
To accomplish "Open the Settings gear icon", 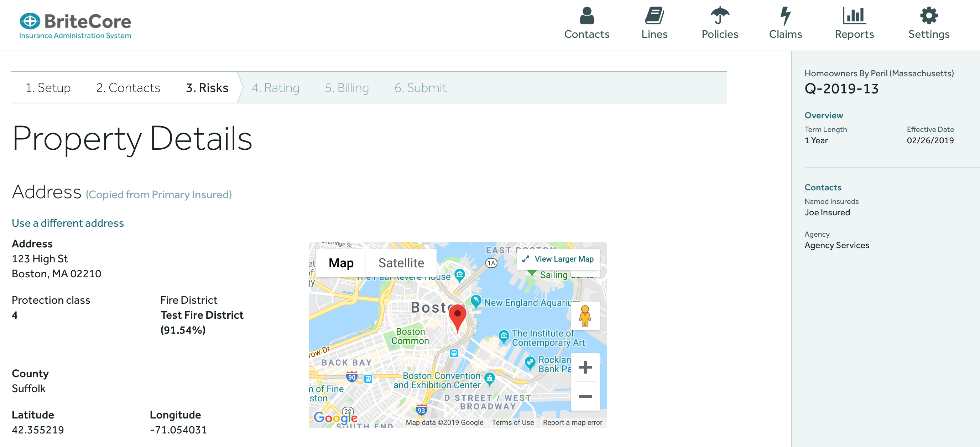I will 928,16.
